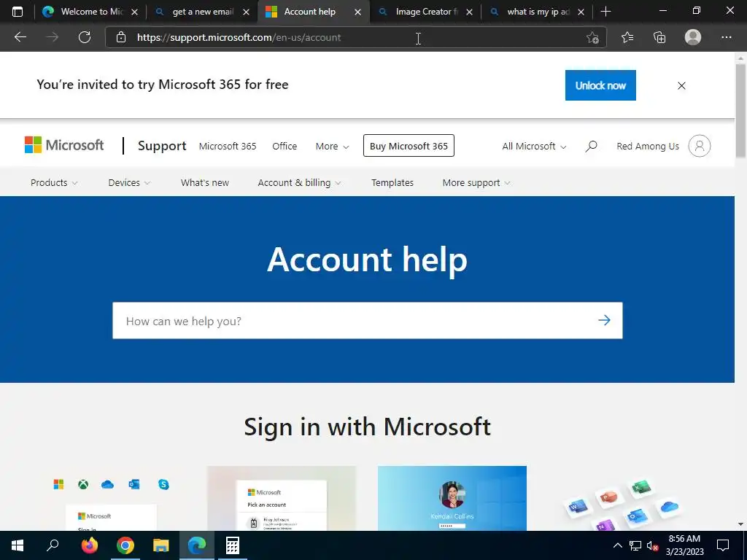Expand the More dropdown in header
Screen dimensions: 747x560
tap(332, 146)
